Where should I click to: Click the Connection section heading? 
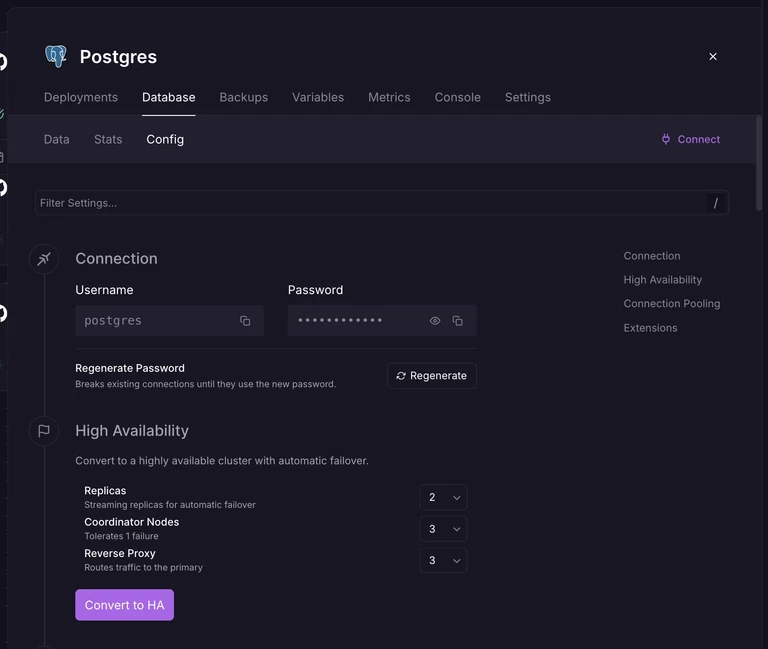pos(117,259)
